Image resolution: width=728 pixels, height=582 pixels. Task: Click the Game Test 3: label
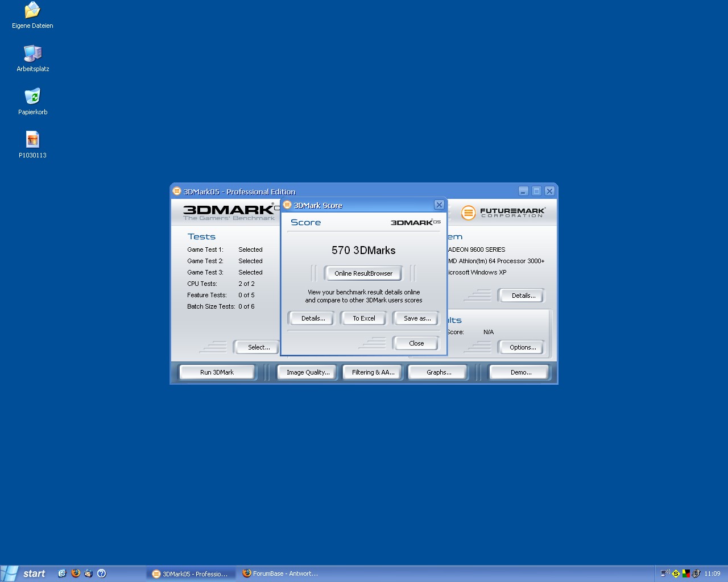[x=205, y=272]
